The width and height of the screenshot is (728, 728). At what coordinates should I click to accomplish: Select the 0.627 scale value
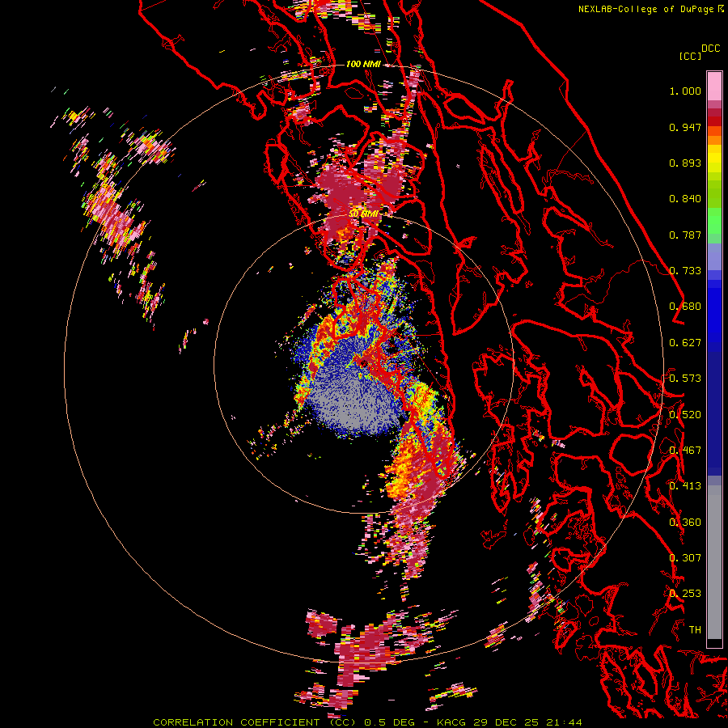tap(685, 343)
